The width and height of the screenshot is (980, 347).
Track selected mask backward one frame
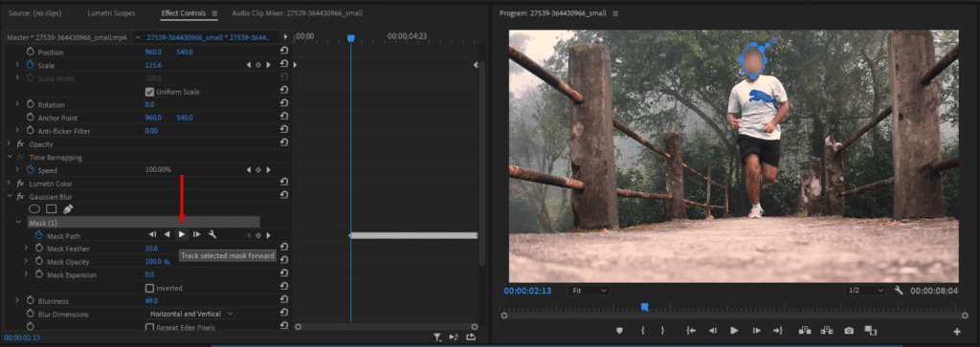tap(152, 234)
